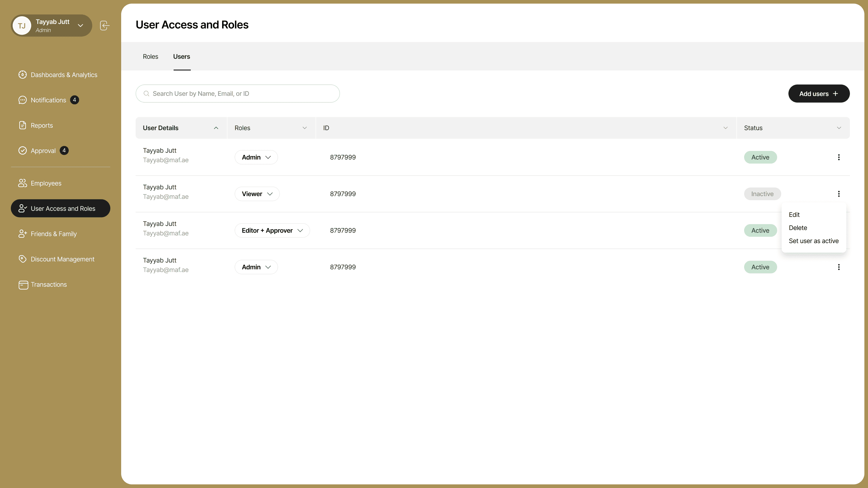
Task: Click the Active badge in the Editor + Approver row
Action: click(x=760, y=231)
